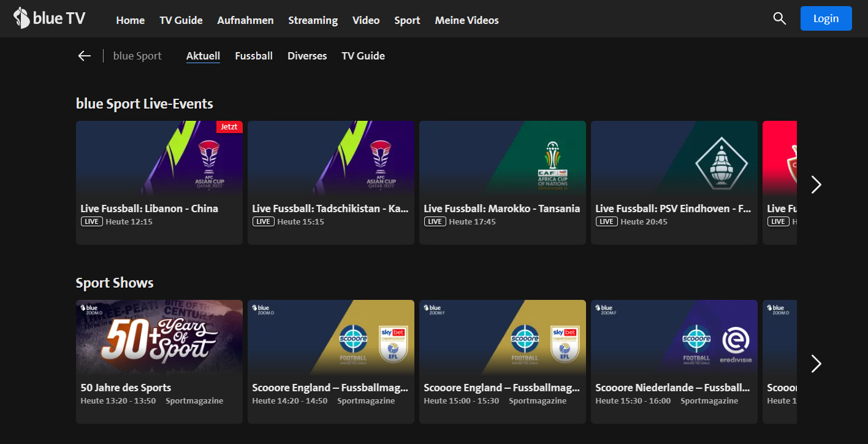The height and width of the screenshot is (444, 868).
Task: Click the title Live Fussball: Tadschikistan
Action: pos(330,209)
